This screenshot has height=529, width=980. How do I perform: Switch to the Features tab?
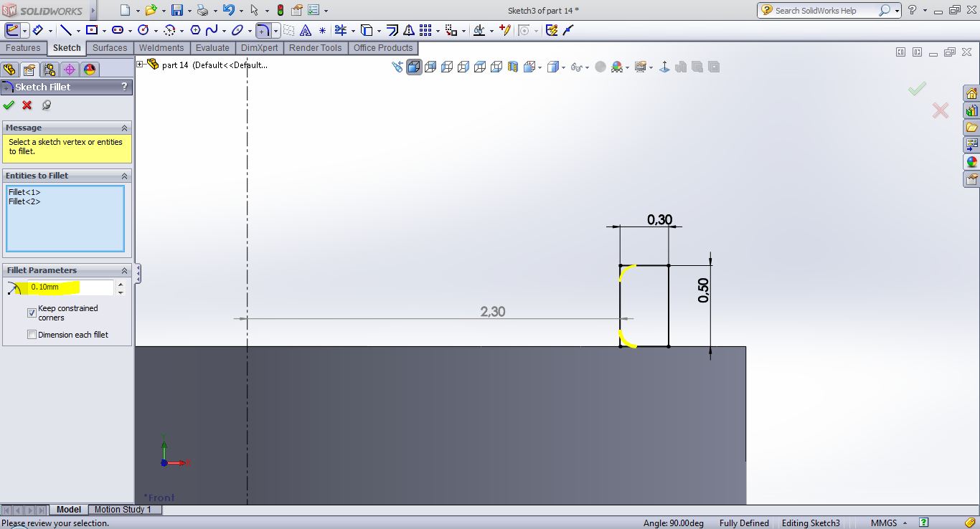23,48
